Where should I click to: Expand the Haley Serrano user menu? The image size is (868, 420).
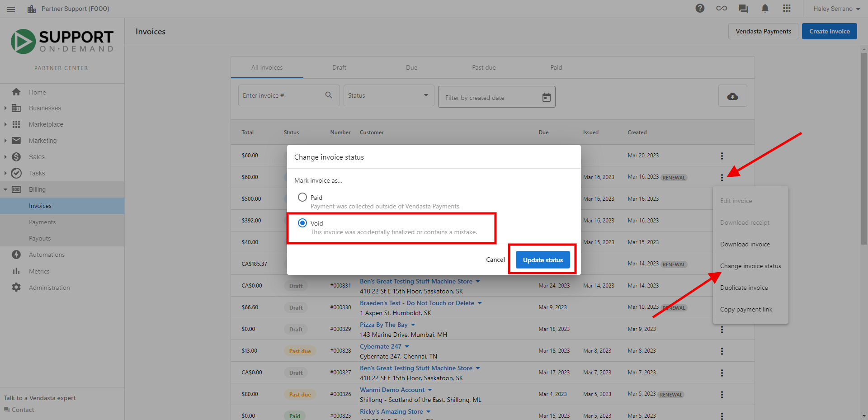pyautogui.click(x=836, y=9)
